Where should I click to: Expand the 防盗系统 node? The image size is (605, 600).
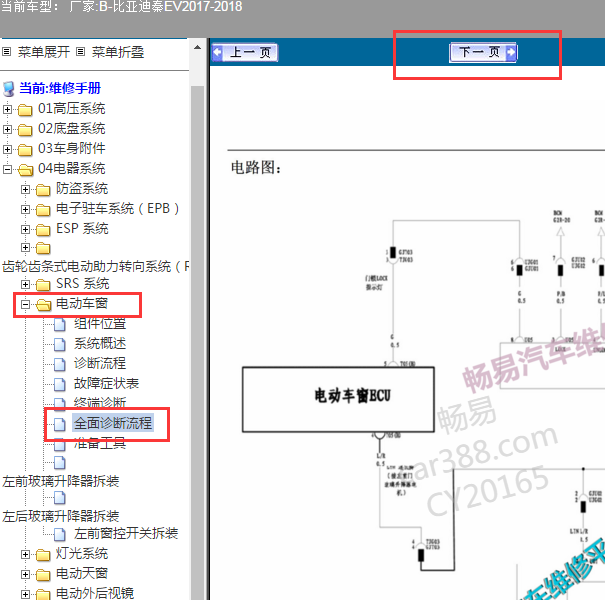coord(25,189)
